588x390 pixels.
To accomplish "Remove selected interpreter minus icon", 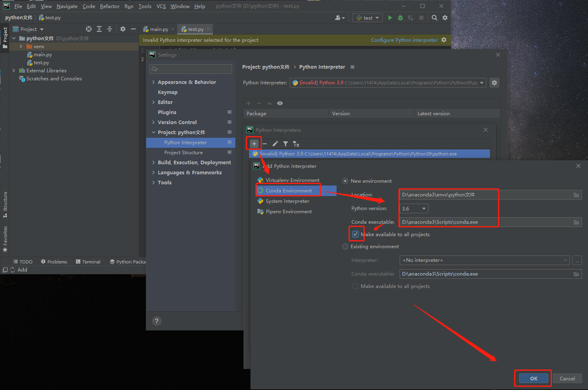I will pyautogui.click(x=265, y=143).
